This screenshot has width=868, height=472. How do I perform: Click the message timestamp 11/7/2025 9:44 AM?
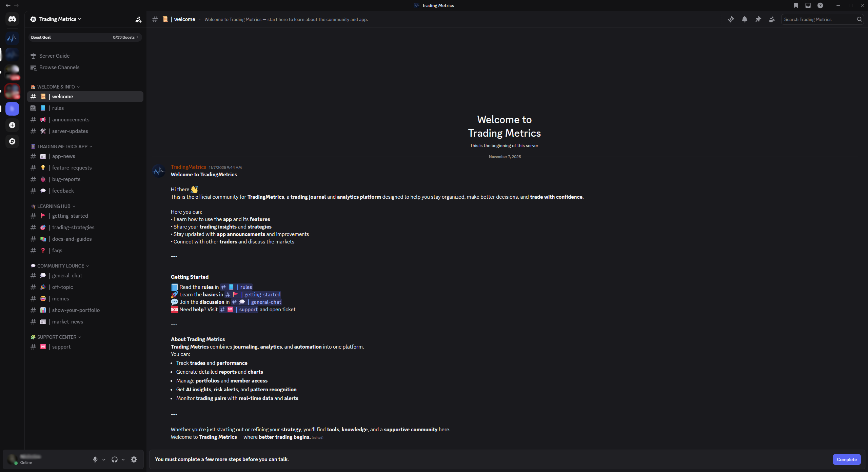(225, 168)
